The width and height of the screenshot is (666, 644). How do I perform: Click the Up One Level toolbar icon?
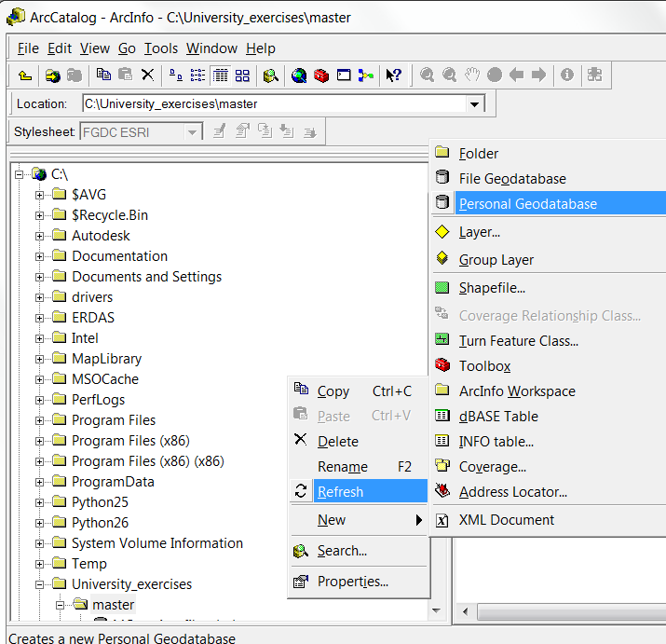25,75
